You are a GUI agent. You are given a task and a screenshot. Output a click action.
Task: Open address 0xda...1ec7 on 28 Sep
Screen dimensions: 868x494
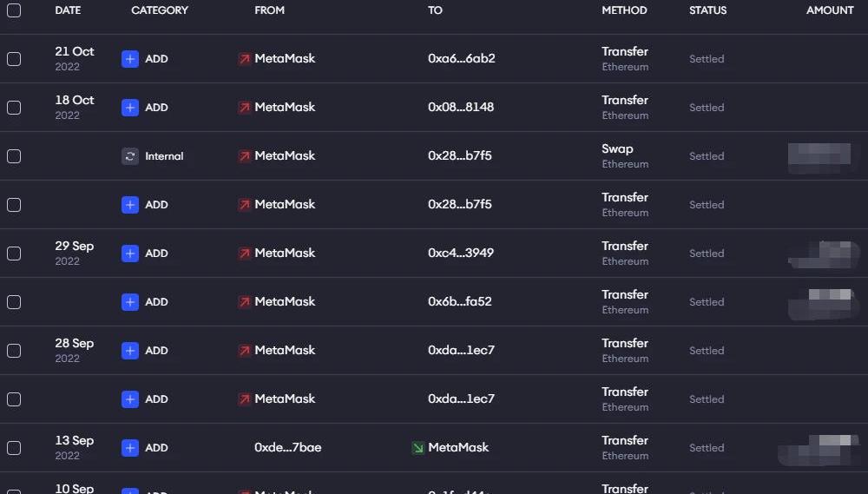coord(461,350)
